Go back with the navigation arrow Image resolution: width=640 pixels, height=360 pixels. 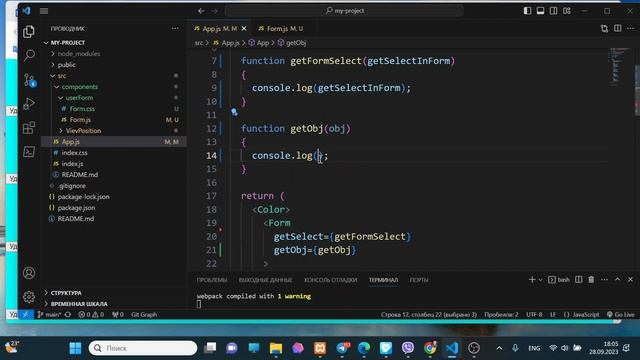pos(201,11)
